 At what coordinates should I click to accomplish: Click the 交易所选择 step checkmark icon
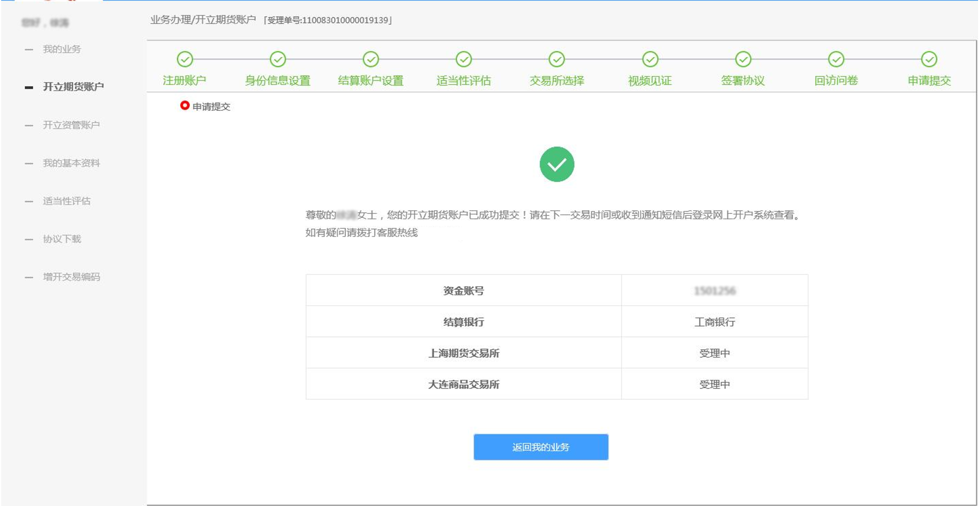557,59
